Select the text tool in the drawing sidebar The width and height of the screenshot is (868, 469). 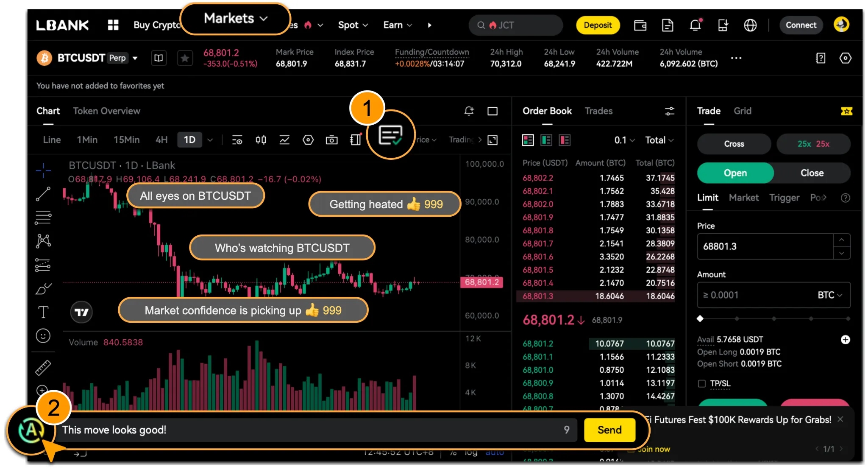43,312
